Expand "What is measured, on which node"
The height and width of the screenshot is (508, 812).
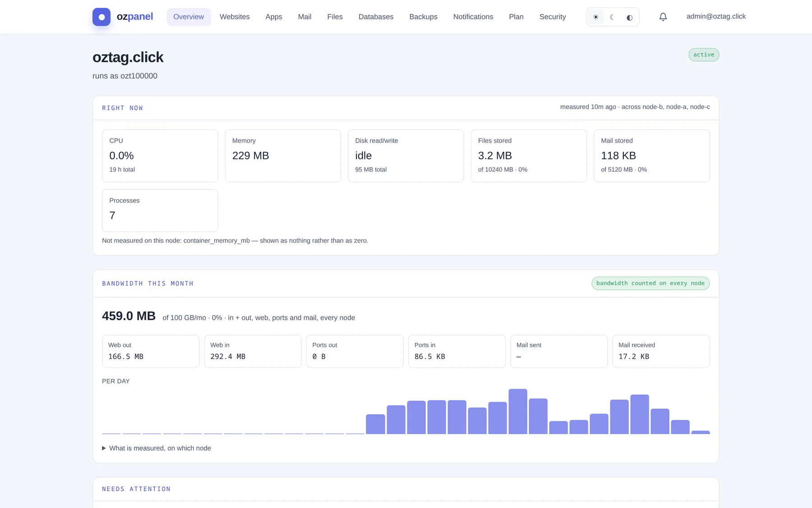(157, 448)
